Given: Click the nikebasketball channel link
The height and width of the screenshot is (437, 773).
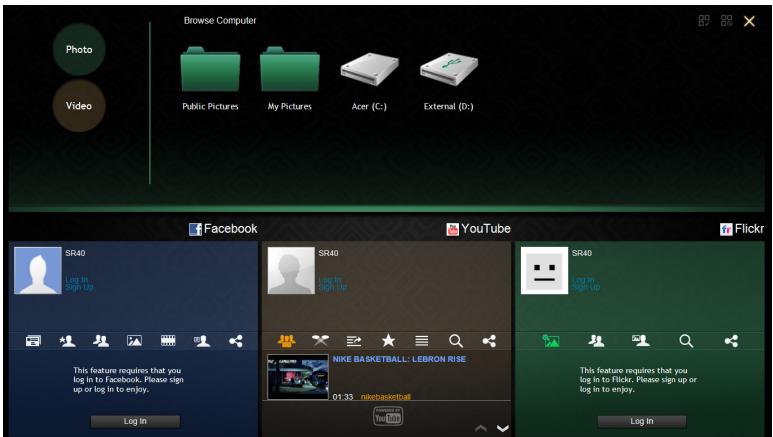Looking at the screenshot, I should click(386, 397).
